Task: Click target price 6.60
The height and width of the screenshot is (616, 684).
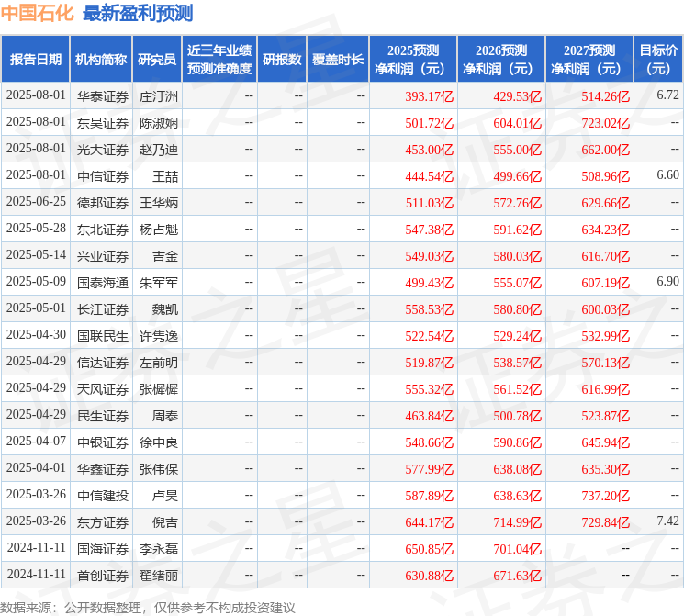Action: coord(667,174)
